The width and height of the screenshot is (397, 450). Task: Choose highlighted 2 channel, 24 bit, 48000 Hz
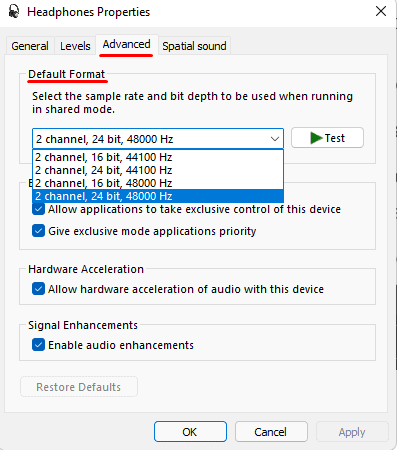[158, 196]
